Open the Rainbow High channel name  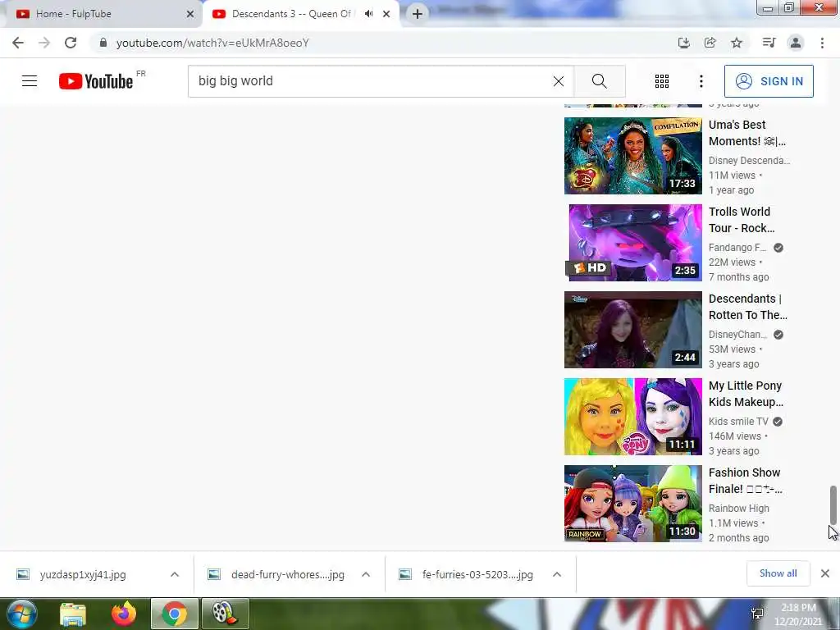click(739, 509)
